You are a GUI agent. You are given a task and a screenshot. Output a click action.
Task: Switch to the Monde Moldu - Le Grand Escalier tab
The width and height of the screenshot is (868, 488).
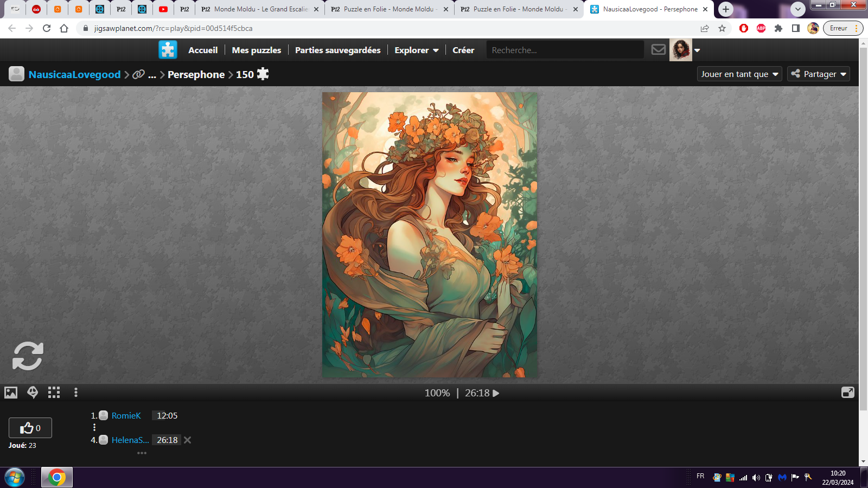pyautogui.click(x=260, y=9)
